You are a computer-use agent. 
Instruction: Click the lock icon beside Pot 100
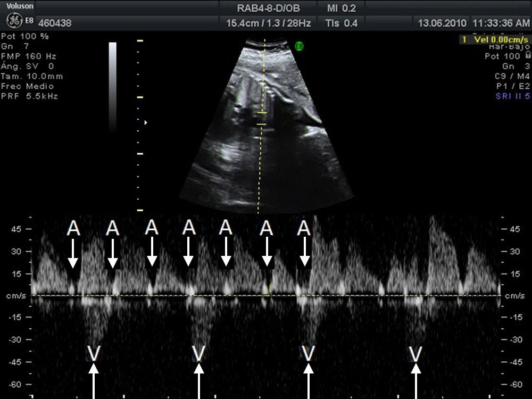click(x=528, y=55)
